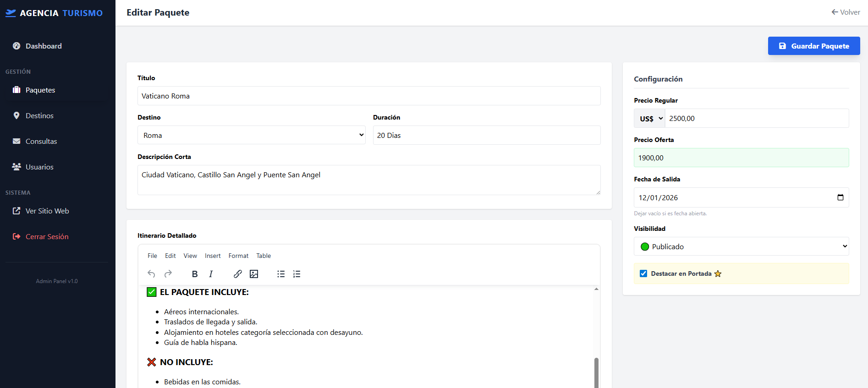Redo the last editor action
The image size is (868, 388).
click(x=168, y=274)
